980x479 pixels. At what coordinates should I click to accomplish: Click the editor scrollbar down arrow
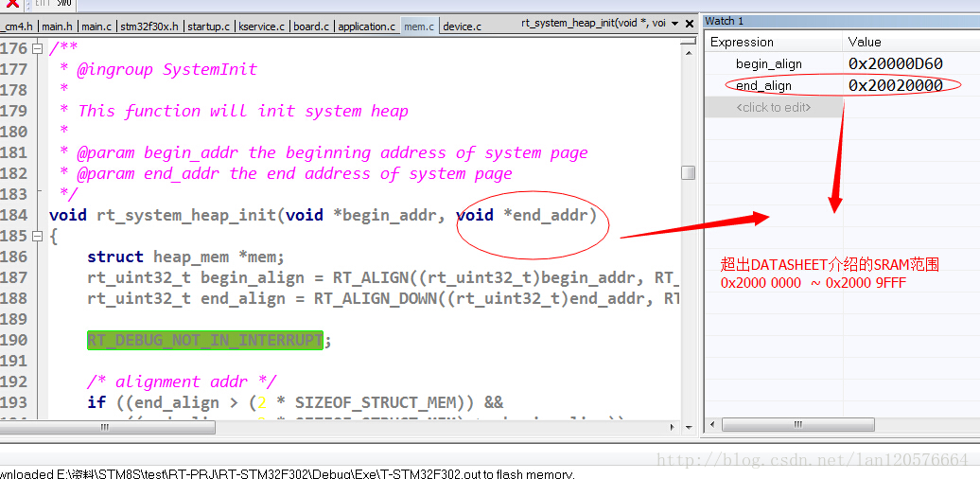click(x=688, y=428)
